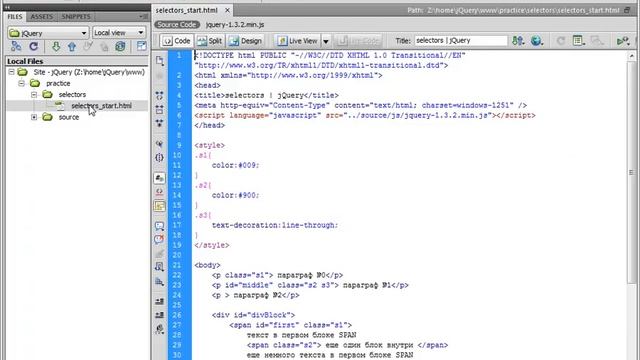This screenshot has width=640, height=360.
Task: Switch to Split view
Action: (209, 41)
